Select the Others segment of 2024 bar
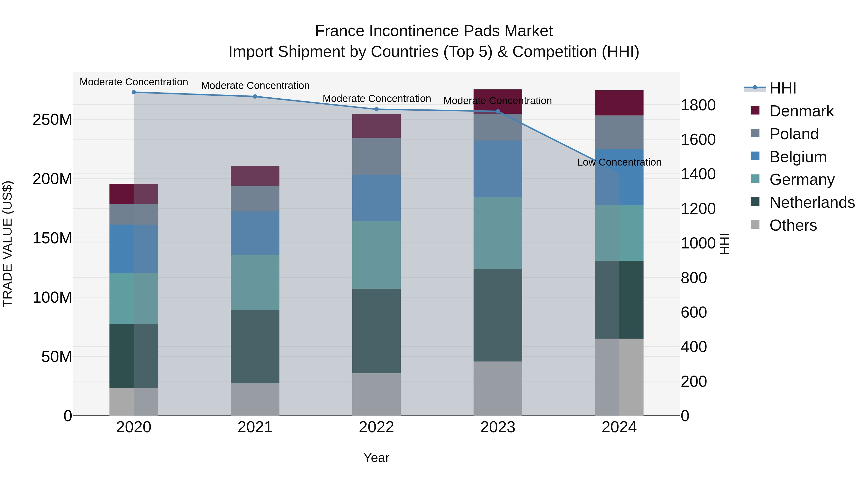Viewport: 868px width, 488px height. click(x=619, y=377)
